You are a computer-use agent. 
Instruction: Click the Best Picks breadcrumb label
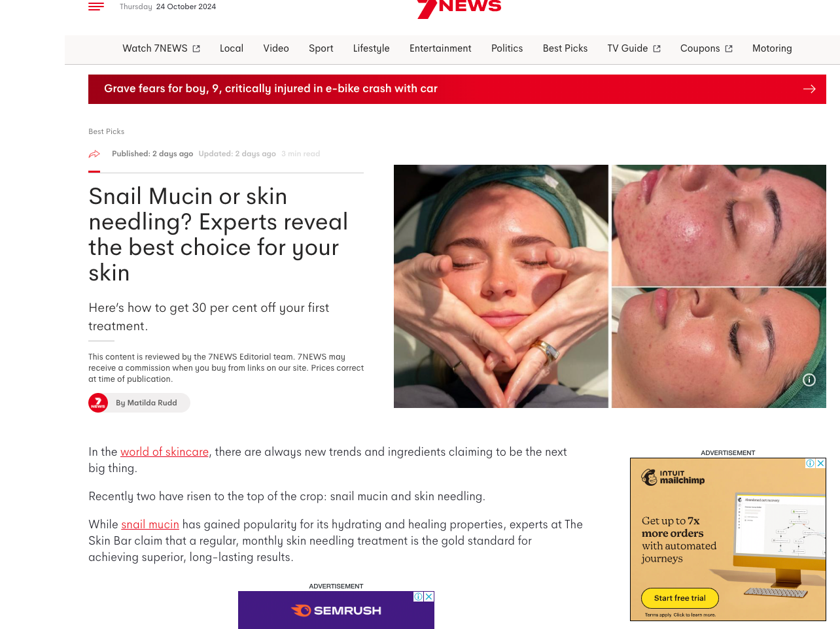pyautogui.click(x=107, y=131)
